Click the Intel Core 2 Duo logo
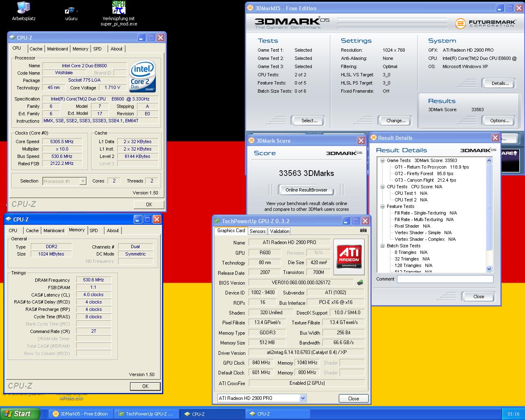This screenshot has width=525, height=420. click(x=142, y=77)
